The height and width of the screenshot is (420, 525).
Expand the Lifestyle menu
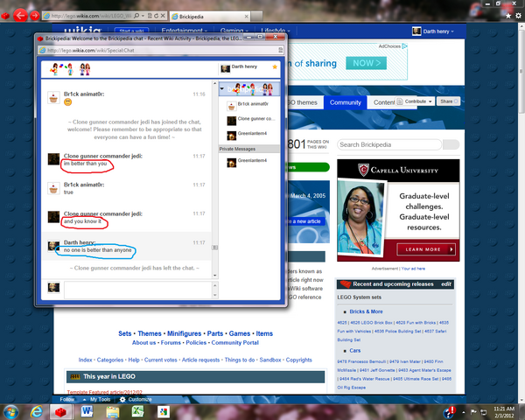point(276,31)
